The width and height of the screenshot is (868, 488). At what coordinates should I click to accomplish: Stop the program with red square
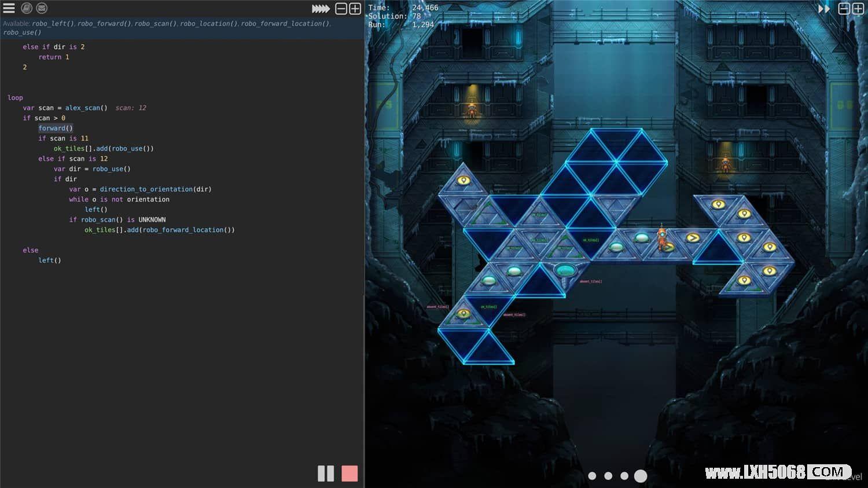pos(350,474)
